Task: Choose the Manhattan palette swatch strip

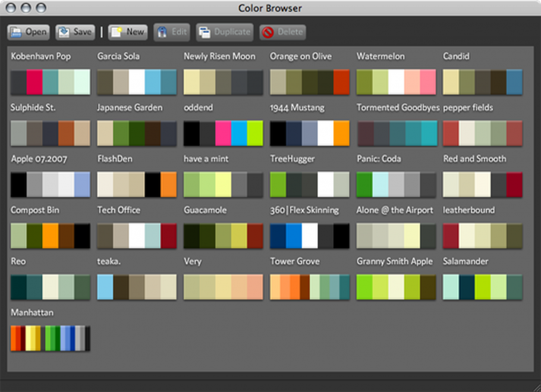Action: [50, 338]
